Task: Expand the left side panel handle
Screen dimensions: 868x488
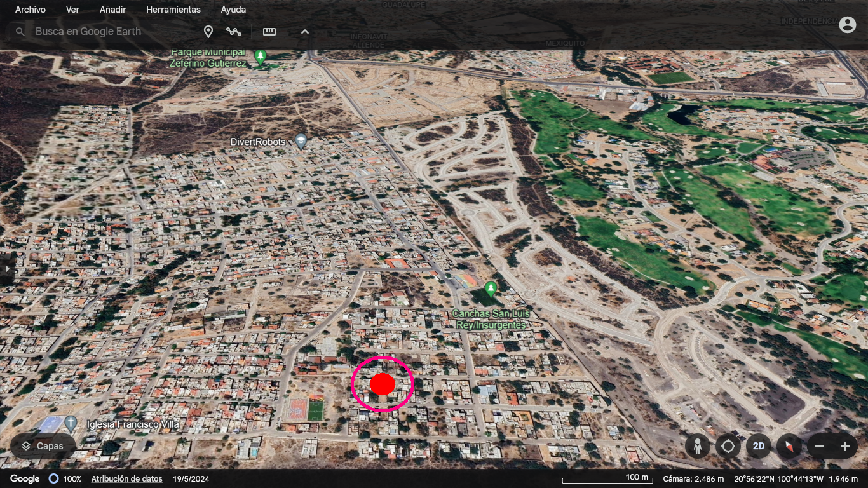Action: (x=7, y=269)
